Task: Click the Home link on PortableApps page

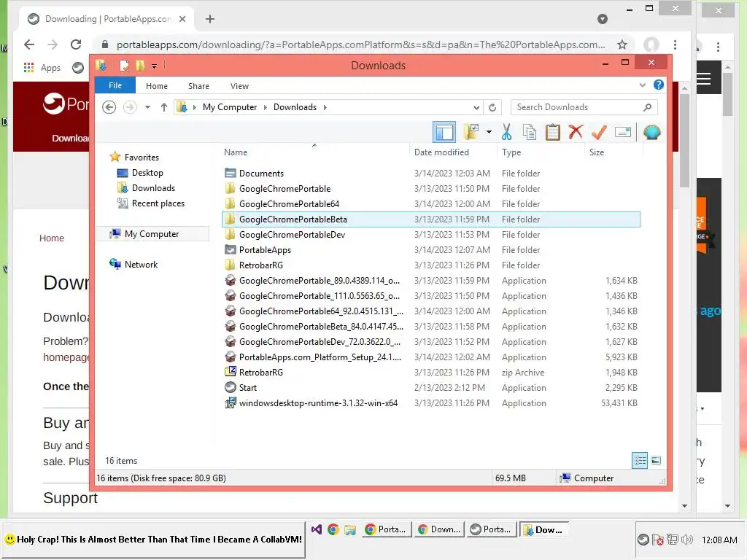Action: pyautogui.click(x=52, y=238)
